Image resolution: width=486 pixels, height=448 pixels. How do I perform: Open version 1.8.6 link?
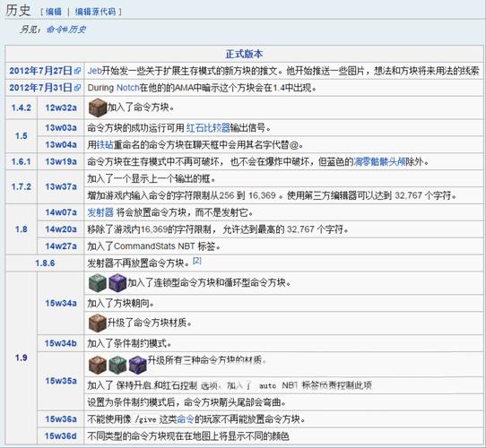45,263
